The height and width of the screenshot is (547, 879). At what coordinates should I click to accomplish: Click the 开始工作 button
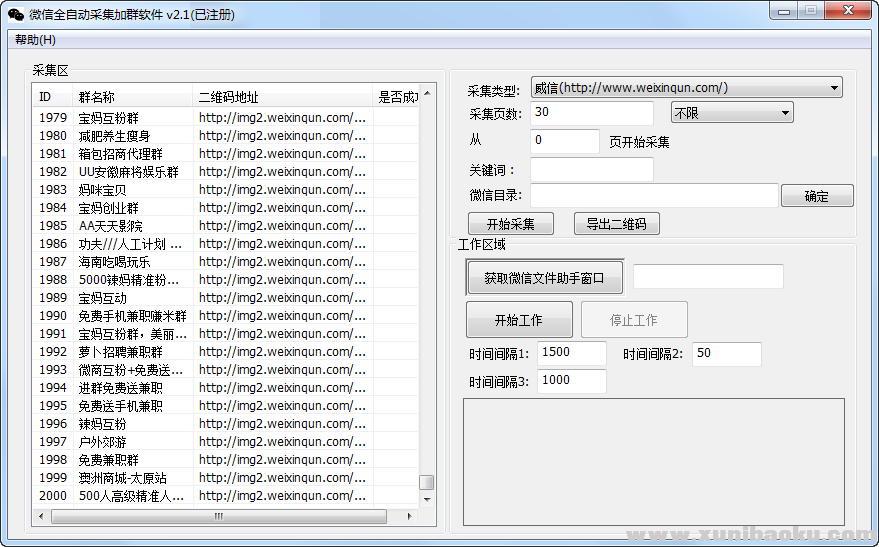click(518, 320)
